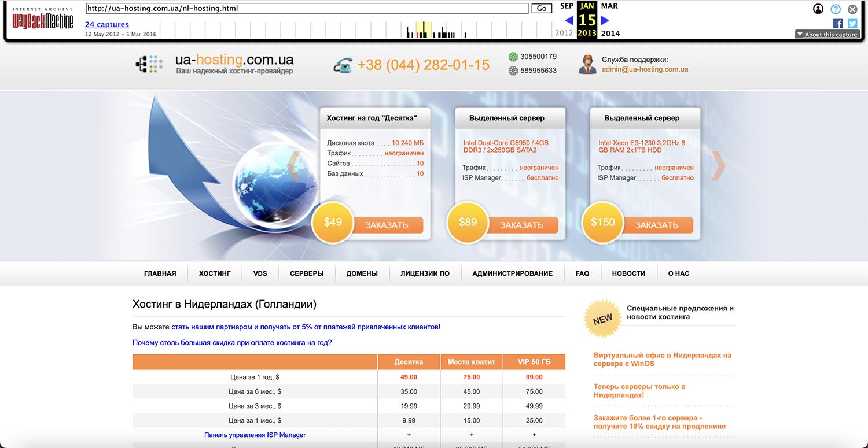The width and height of the screenshot is (868, 448).
Task: Open the VDS menu item
Action: pyautogui.click(x=260, y=273)
